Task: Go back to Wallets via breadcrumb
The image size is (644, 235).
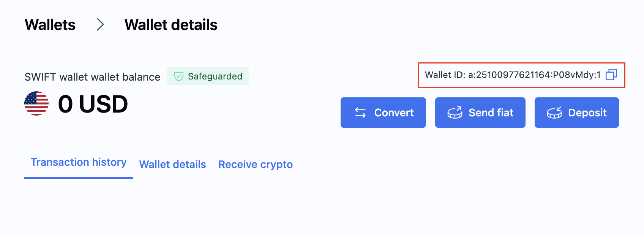Action: click(x=50, y=25)
